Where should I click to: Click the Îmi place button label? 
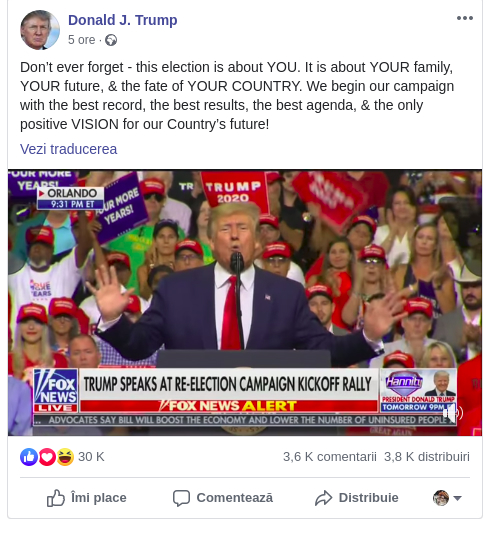pos(99,498)
